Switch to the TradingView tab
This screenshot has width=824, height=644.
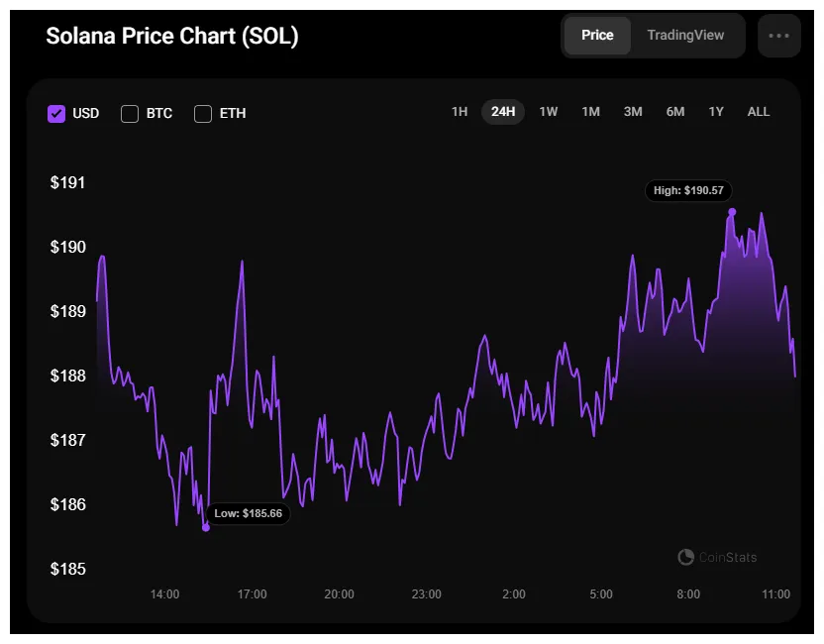tap(685, 35)
